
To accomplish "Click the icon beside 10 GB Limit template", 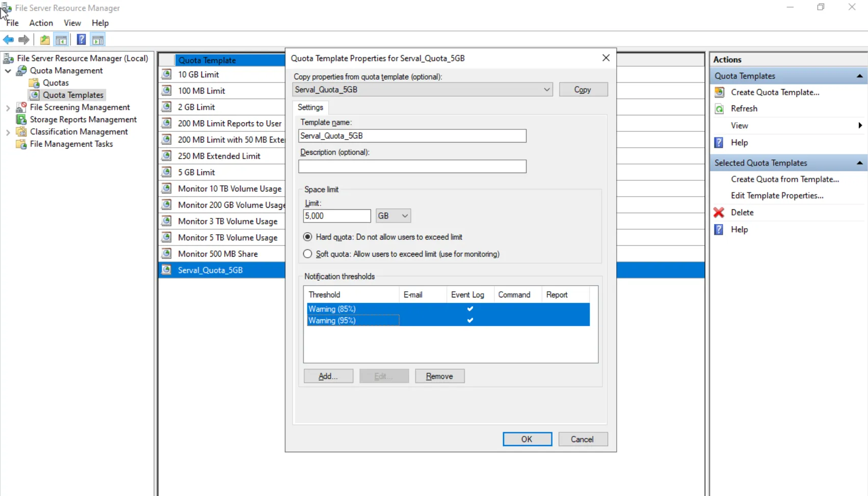I will click(167, 74).
